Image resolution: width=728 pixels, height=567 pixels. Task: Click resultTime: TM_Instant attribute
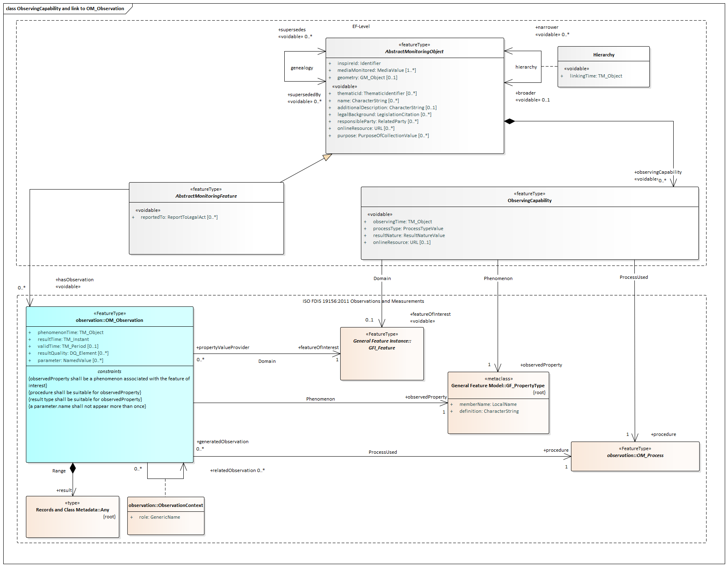(63, 339)
